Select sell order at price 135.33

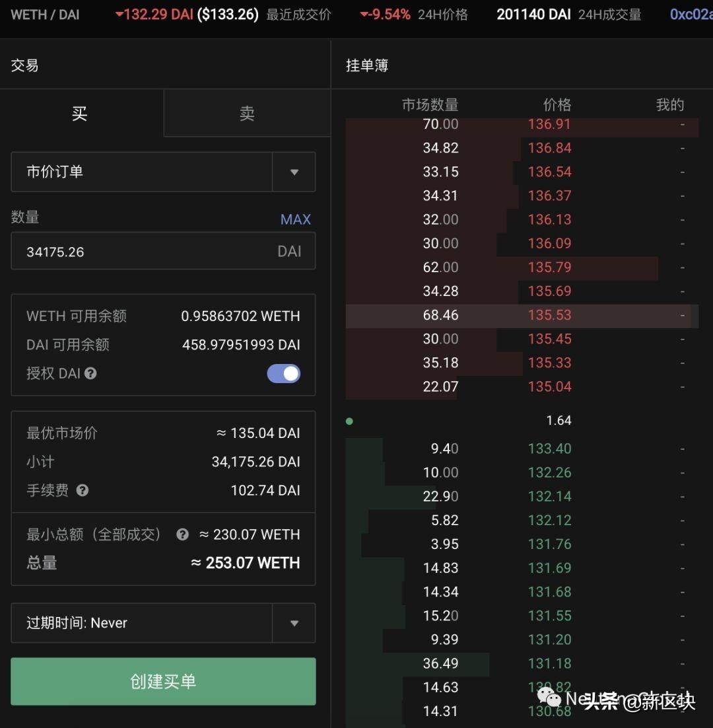point(522,363)
